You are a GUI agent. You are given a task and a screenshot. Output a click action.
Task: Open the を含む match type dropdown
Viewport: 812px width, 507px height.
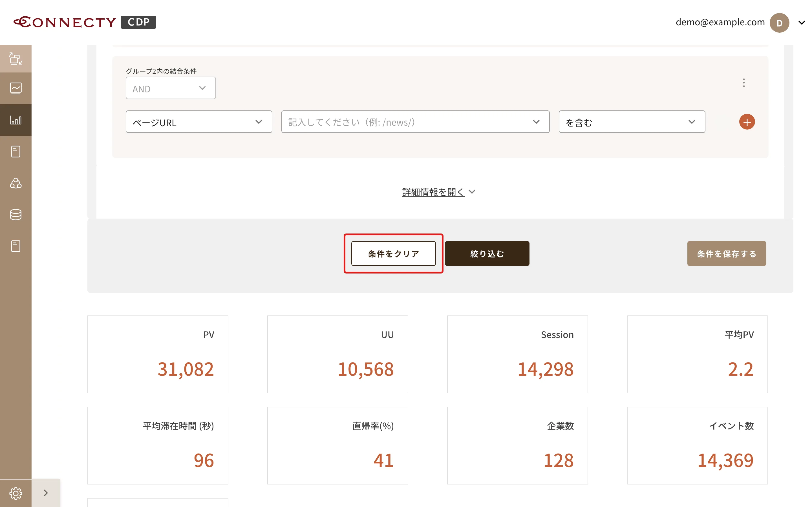(632, 122)
